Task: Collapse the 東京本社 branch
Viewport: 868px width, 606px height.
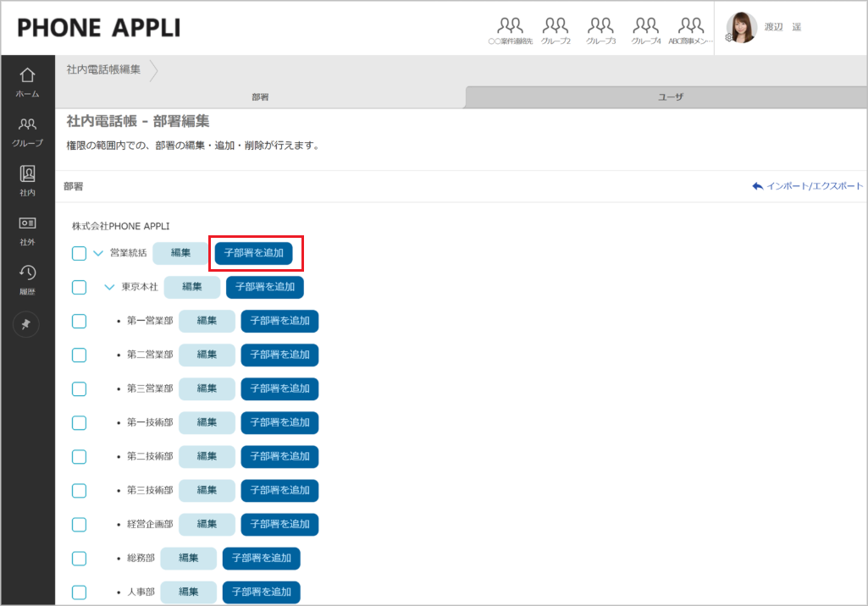Action: point(109,287)
